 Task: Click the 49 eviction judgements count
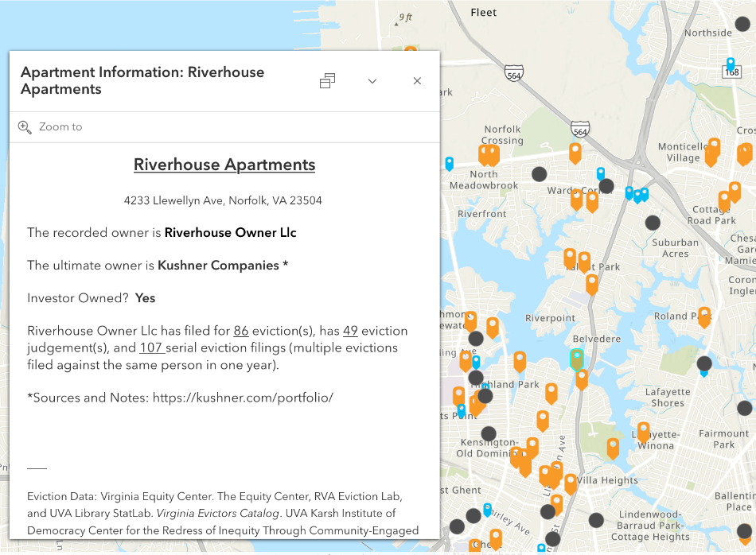(x=350, y=331)
